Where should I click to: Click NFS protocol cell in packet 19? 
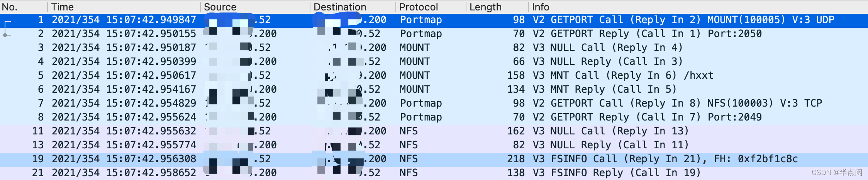point(409,159)
